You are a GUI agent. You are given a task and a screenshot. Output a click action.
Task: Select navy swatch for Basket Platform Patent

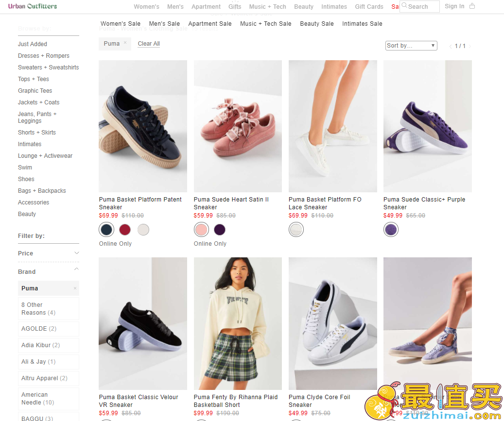[106, 230]
